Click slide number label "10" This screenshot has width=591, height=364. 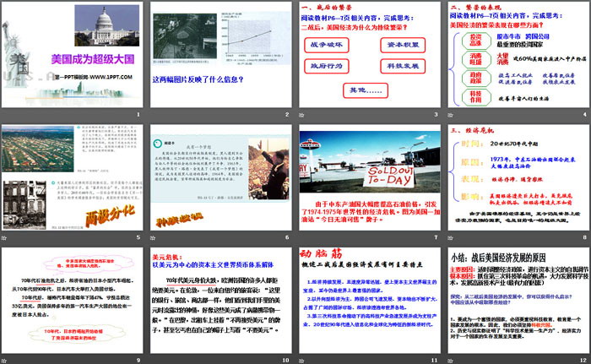[285, 361]
